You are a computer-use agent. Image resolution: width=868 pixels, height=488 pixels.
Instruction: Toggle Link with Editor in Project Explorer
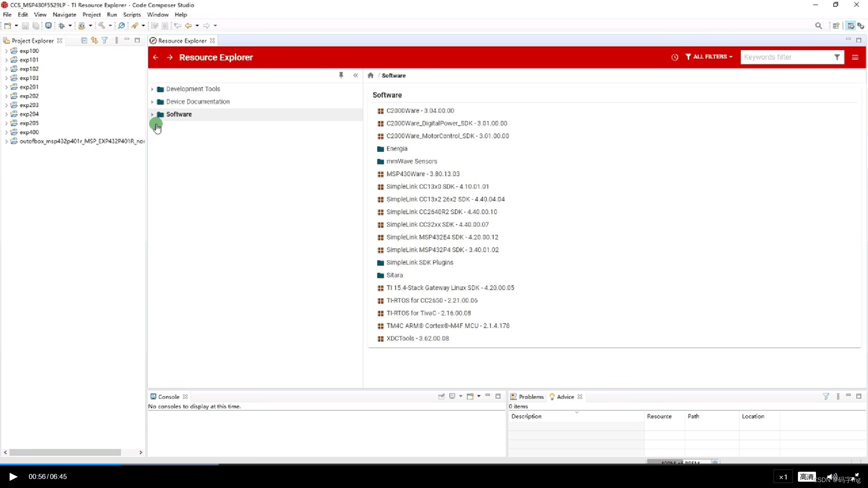coord(94,40)
